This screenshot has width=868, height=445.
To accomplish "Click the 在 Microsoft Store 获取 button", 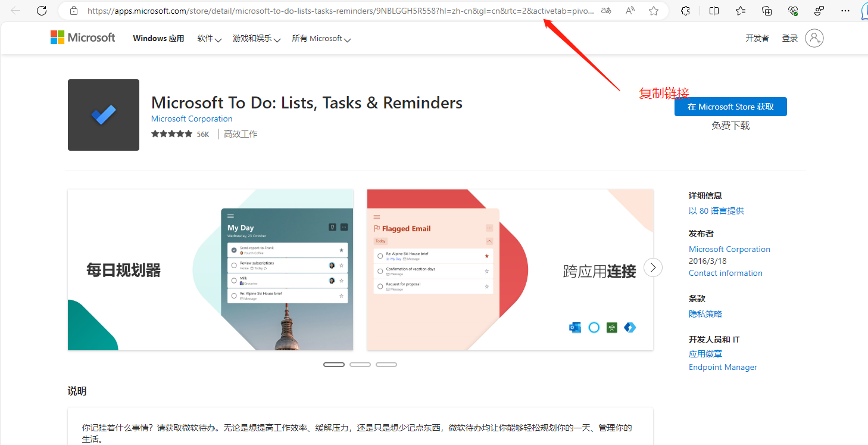I will point(730,107).
